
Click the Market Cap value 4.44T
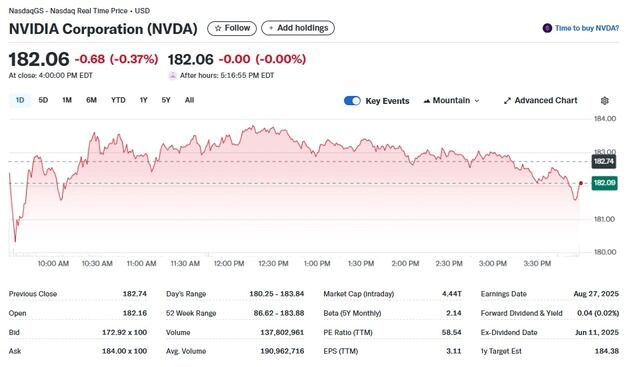point(452,294)
